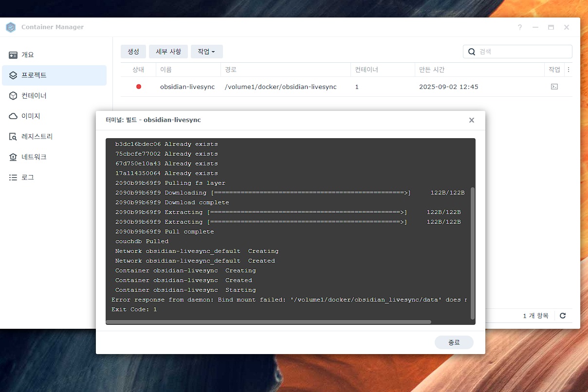
Task: Click the 생성 create button
Action: 133,52
